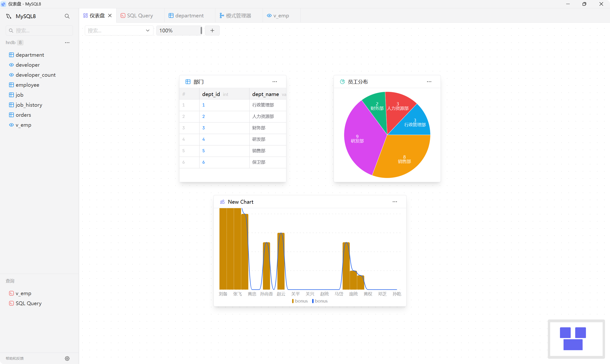Toggle the blue bonus legend series
Image resolution: width=610 pixels, height=364 pixels.
pyautogui.click(x=320, y=301)
